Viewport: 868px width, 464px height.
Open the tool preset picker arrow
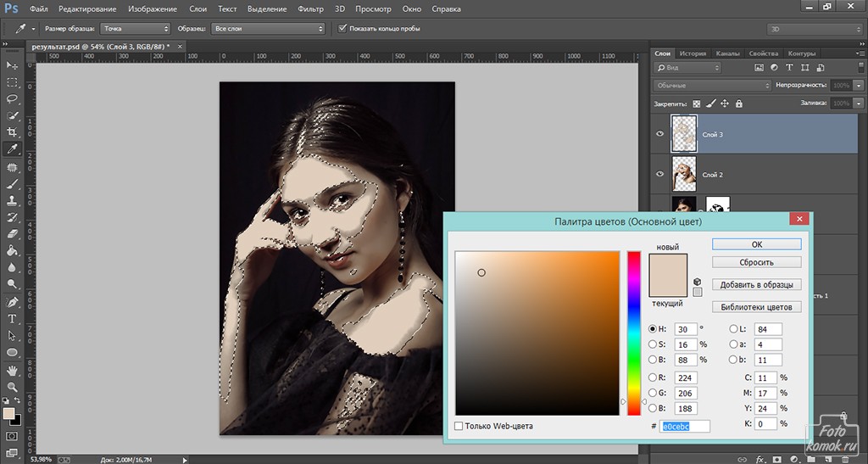(34, 29)
